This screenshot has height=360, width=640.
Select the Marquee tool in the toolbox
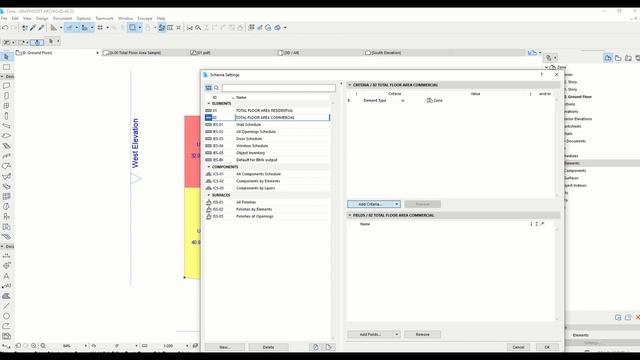(x=6, y=67)
